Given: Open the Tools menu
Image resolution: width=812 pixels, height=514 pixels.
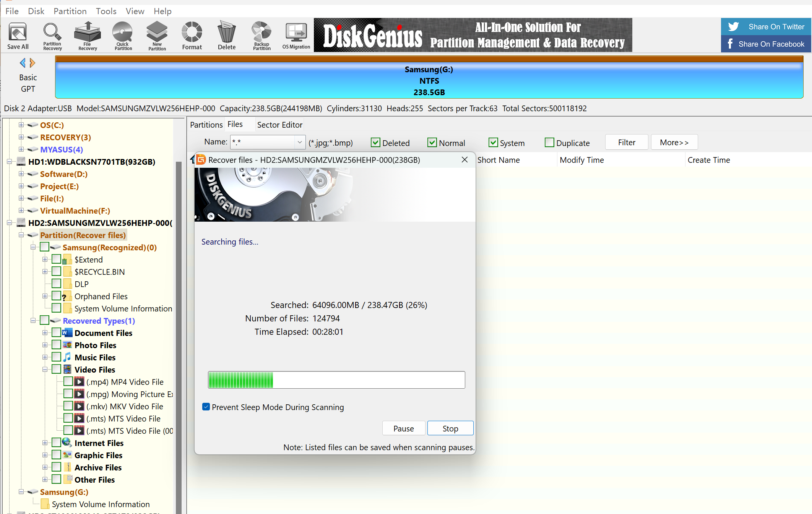Looking at the screenshot, I should pyautogui.click(x=106, y=11).
